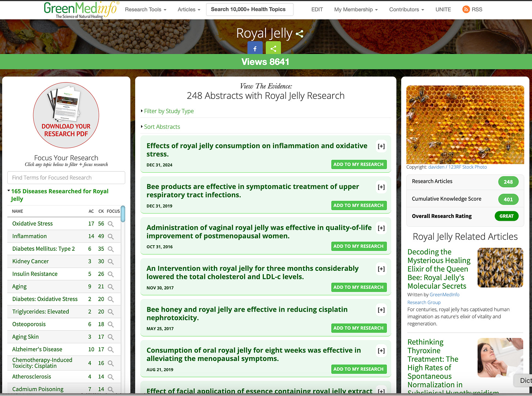Click Insulin Resistance focus magnifier icon

[x=111, y=274]
